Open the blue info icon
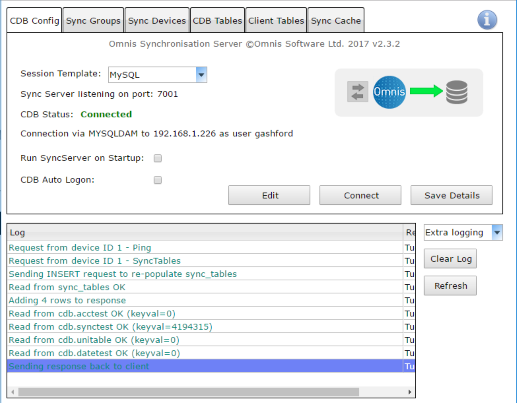The image size is (517, 403). pos(487,20)
